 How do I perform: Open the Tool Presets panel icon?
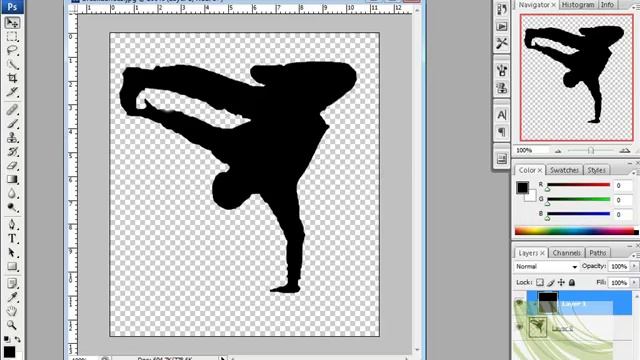coord(502,43)
